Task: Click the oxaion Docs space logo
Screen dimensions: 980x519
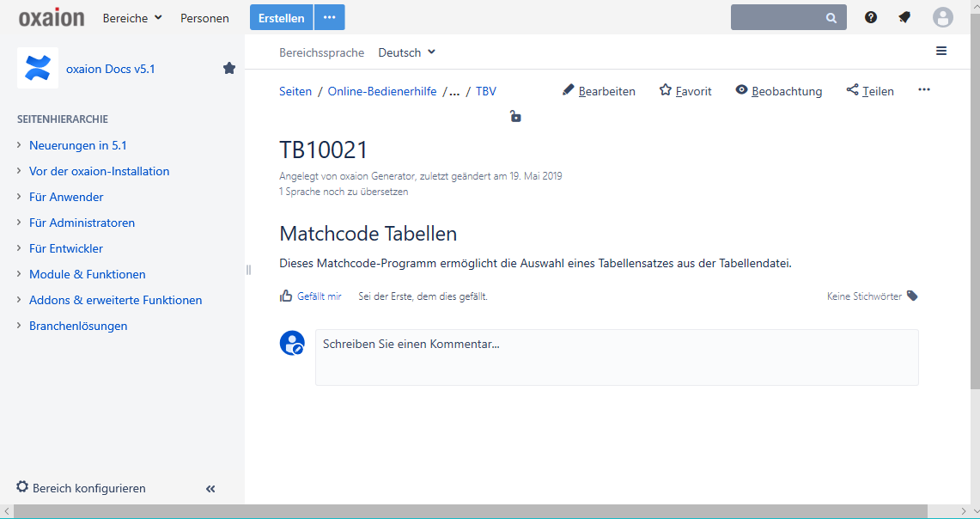Action: 38,68
